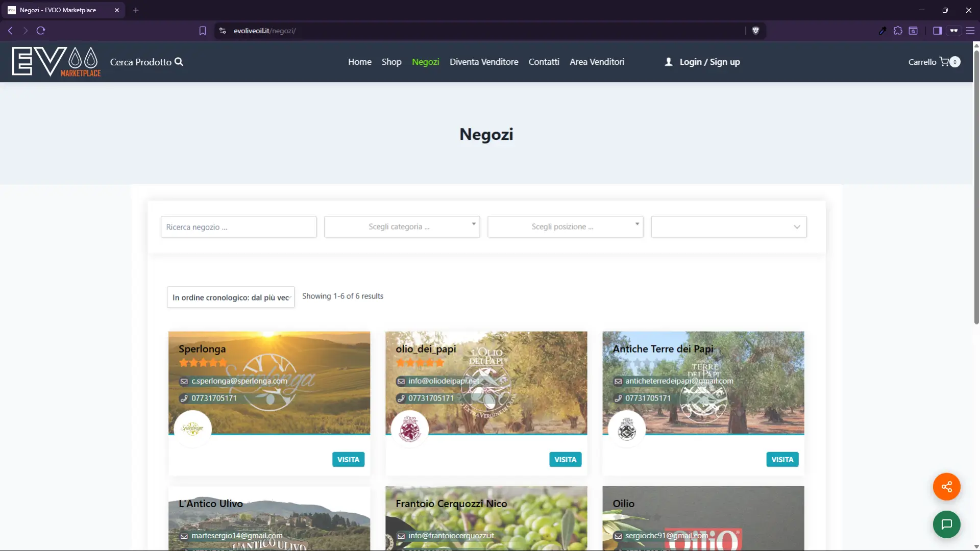
Task: Open Scegli categoria dropdown
Action: (402, 227)
